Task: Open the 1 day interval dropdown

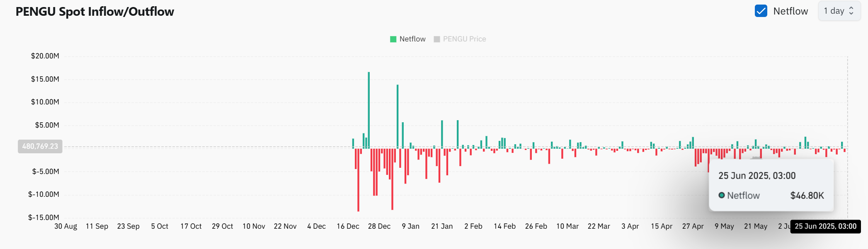Action: pos(839,11)
